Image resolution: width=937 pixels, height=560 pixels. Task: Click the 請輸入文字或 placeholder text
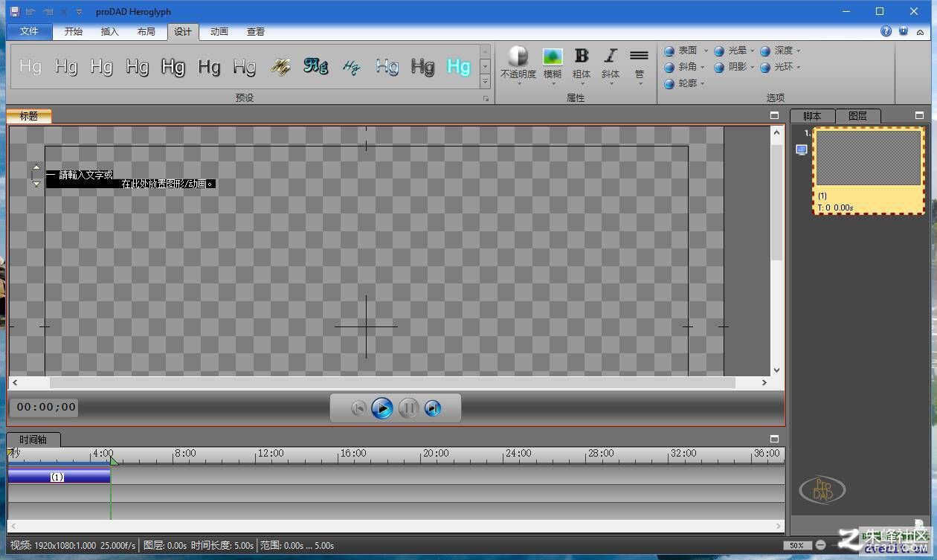(86, 175)
